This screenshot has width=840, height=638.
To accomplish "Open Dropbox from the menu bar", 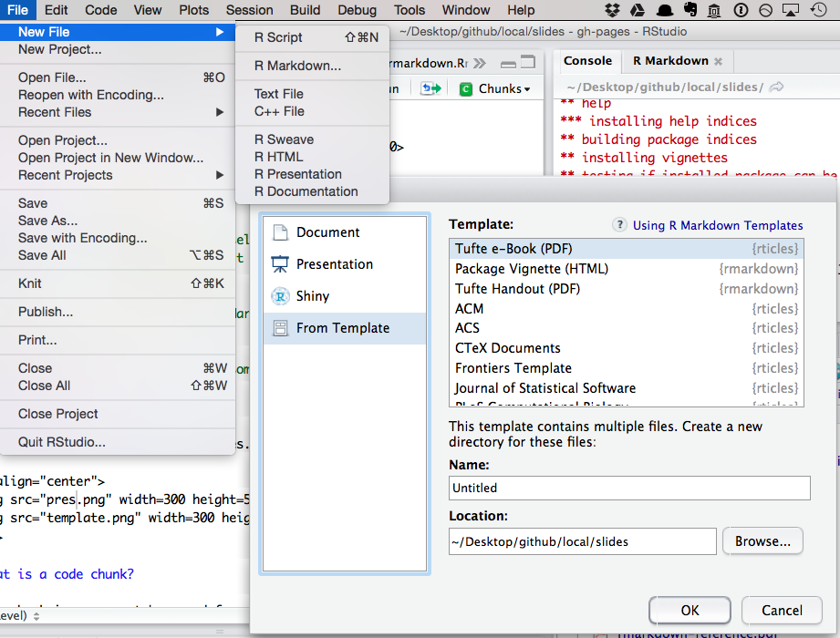I will pos(612,10).
